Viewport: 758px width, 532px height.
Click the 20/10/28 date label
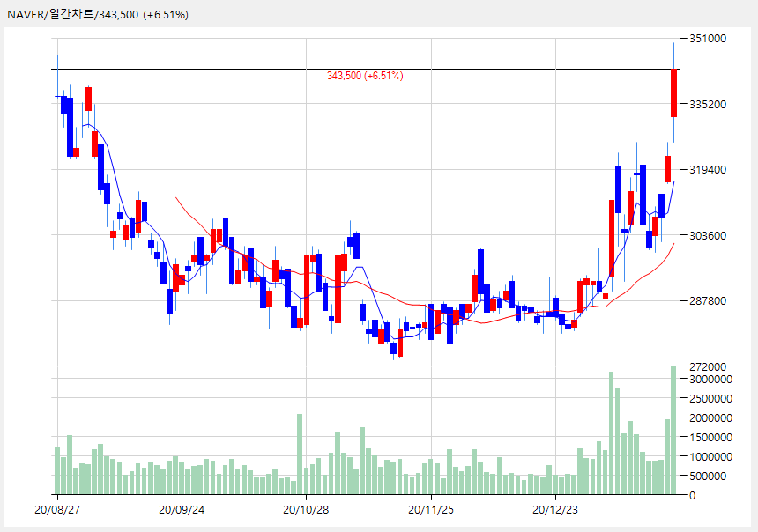[306, 510]
